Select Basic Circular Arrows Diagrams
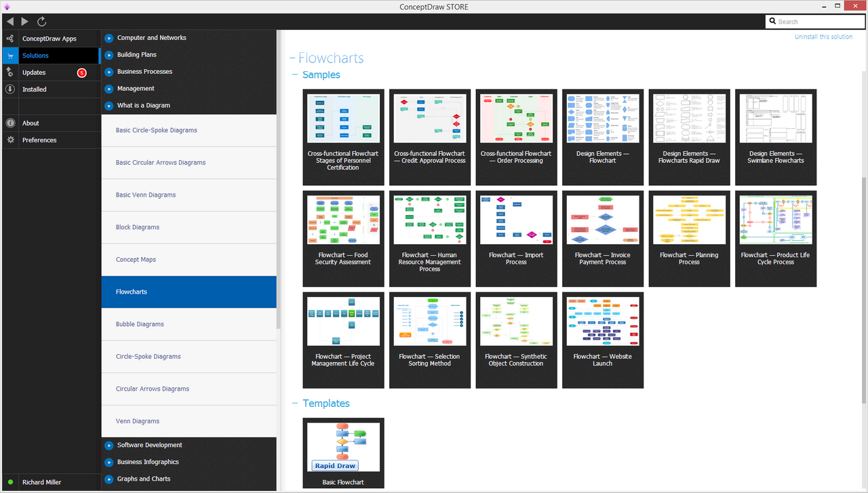The image size is (868, 493). [x=189, y=163]
